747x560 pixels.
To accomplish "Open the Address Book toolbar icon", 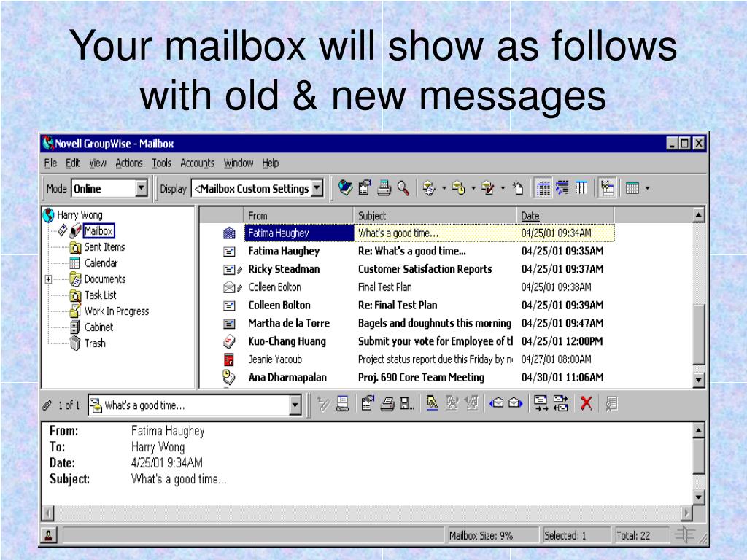I will pos(345,188).
